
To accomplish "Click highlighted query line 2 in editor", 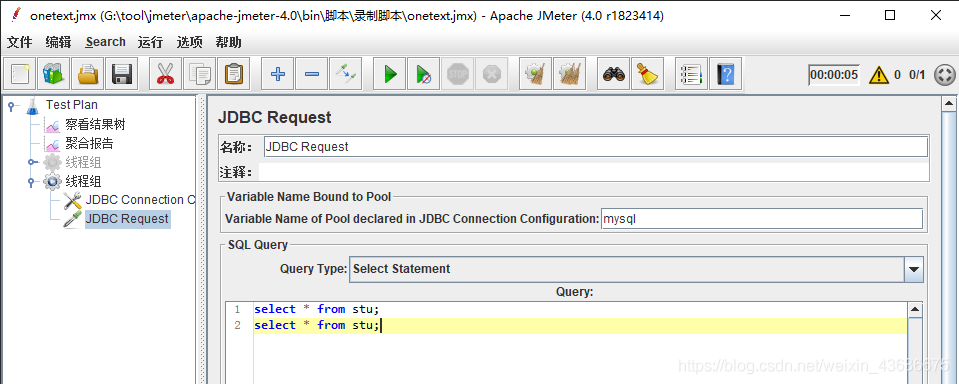I will coord(580,325).
